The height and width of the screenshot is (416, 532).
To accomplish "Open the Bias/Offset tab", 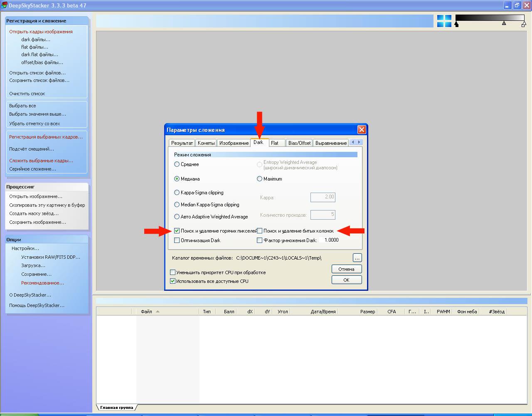I will click(x=299, y=143).
